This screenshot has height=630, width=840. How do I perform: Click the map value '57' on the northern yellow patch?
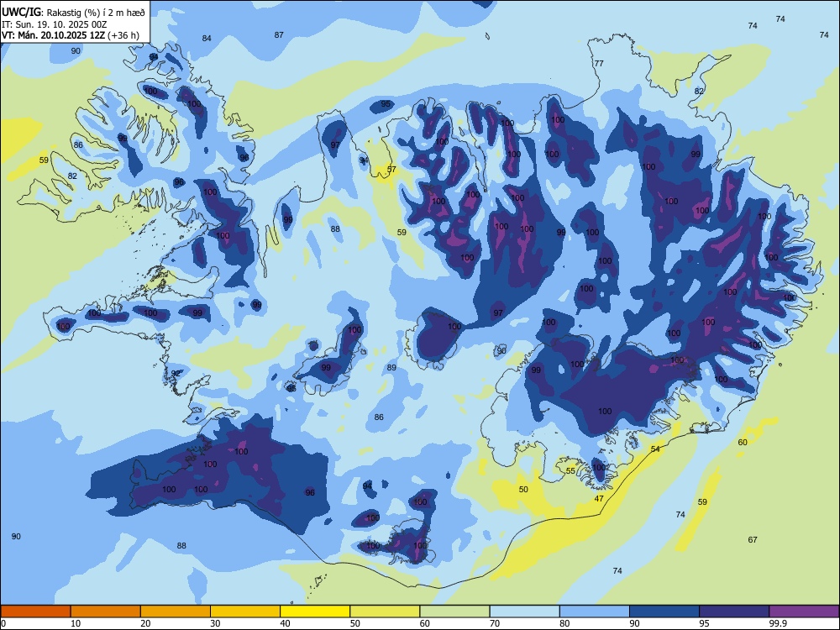pyautogui.click(x=391, y=170)
